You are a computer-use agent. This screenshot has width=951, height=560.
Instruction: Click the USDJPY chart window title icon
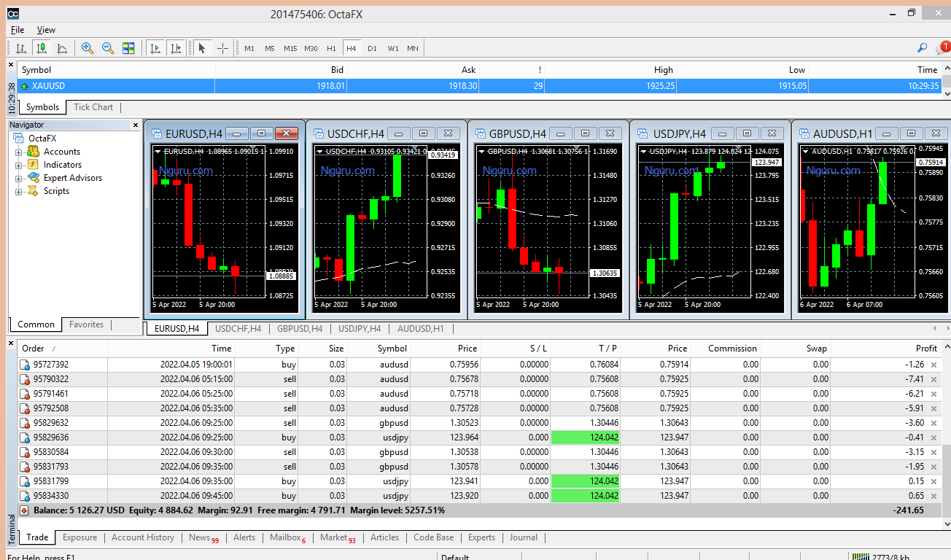643,133
